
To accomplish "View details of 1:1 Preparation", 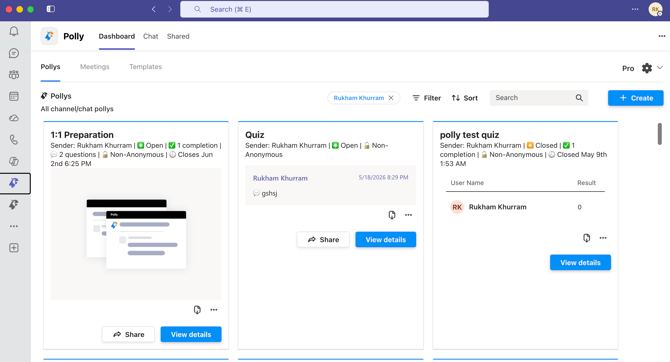I will (191, 334).
